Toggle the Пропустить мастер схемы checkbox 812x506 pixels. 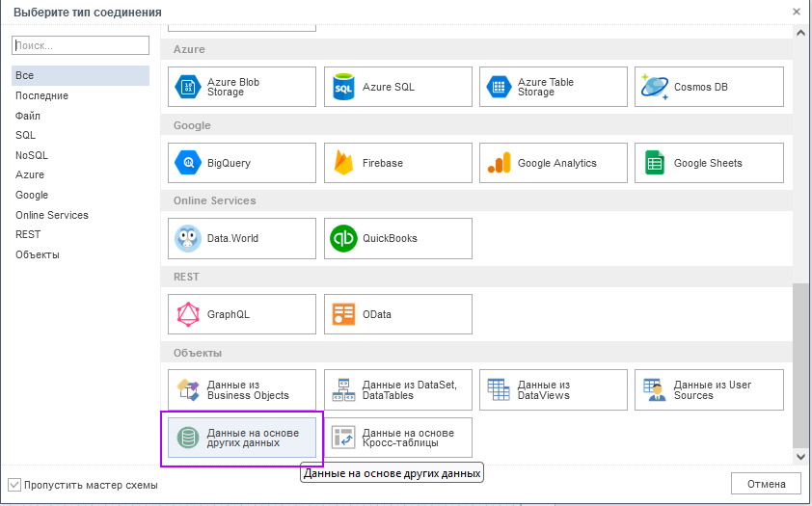coord(14,485)
